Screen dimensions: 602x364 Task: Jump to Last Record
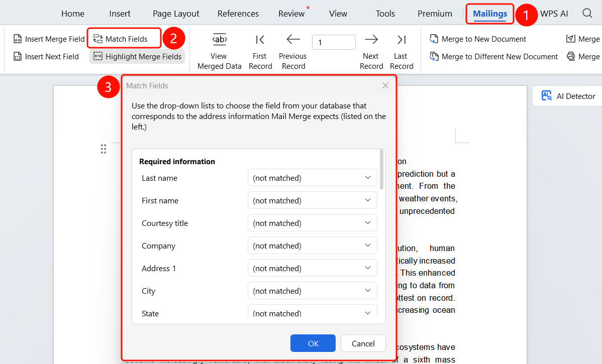click(401, 52)
